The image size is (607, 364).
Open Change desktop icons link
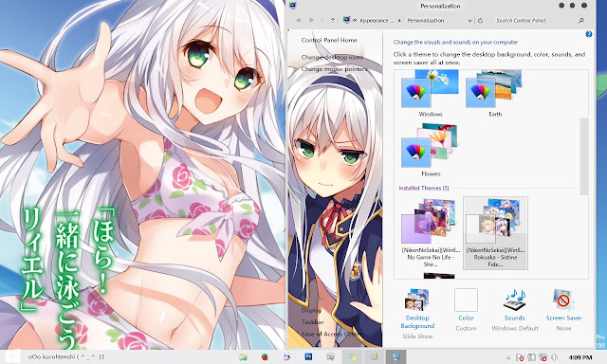(x=333, y=57)
